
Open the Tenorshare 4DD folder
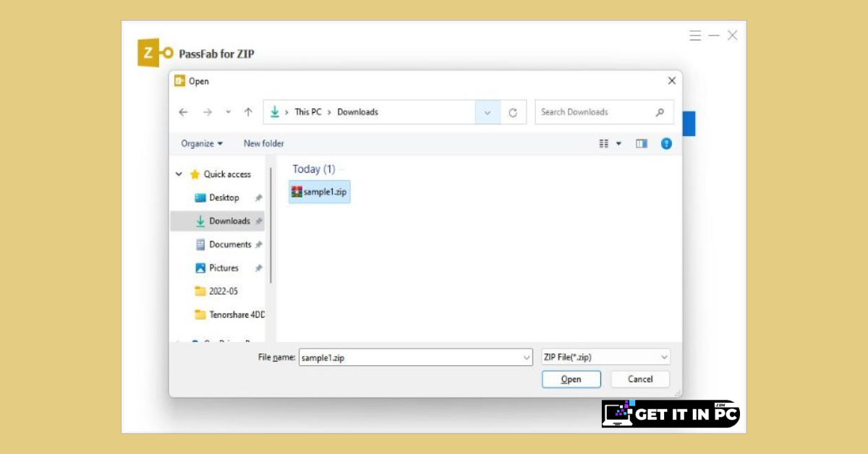(230, 314)
